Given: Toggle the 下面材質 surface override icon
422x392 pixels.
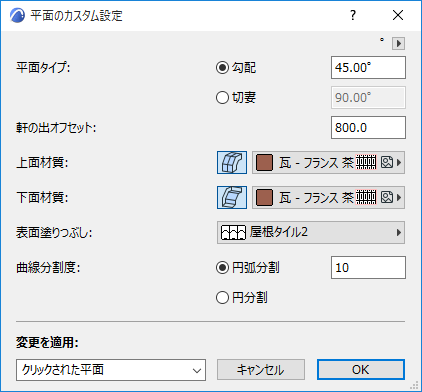Looking at the screenshot, I should (x=232, y=197).
